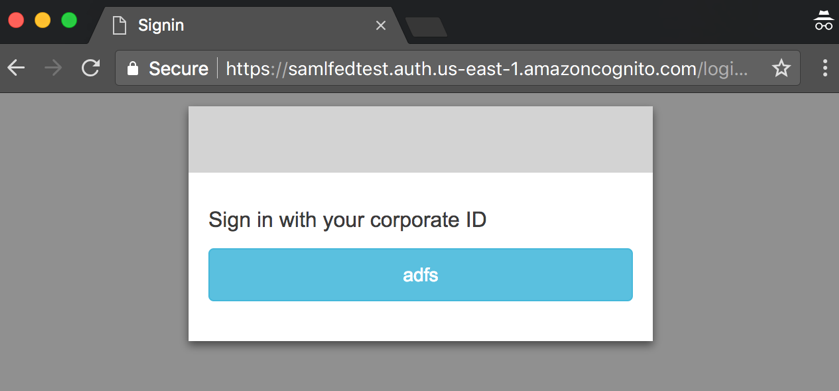Click the padlock icon in address bar
Image resolution: width=839 pixels, height=391 pixels.
click(x=132, y=68)
